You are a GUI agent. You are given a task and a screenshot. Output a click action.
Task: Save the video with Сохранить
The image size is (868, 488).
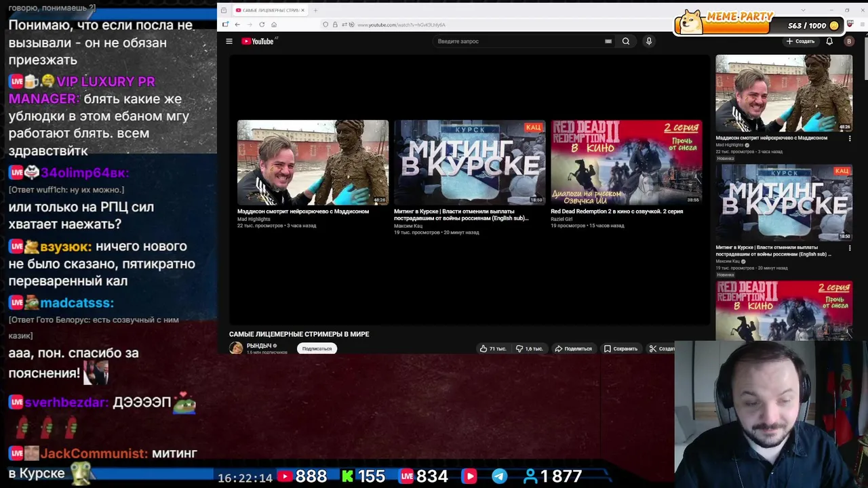[x=621, y=348]
